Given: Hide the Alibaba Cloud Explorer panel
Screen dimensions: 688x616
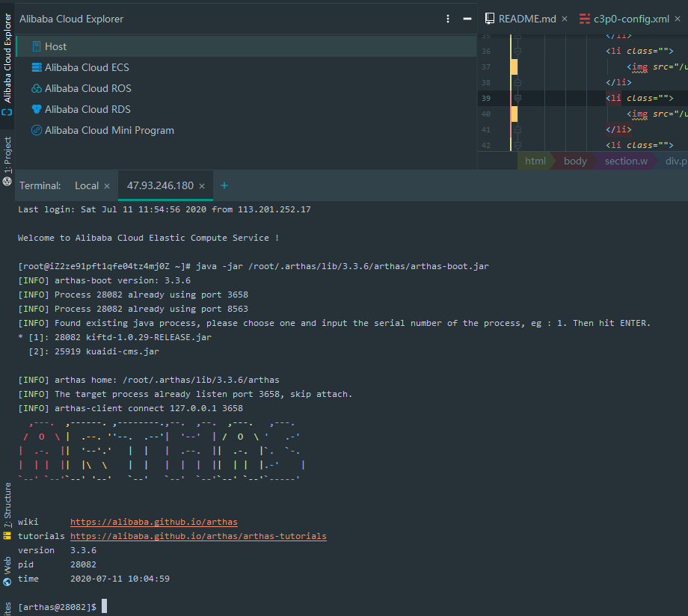Looking at the screenshot, I should 467,19.
